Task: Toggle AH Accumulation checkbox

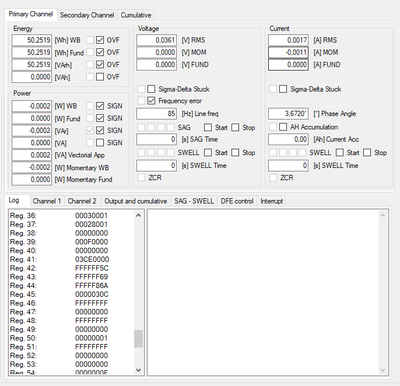Action: click(283, 127)
